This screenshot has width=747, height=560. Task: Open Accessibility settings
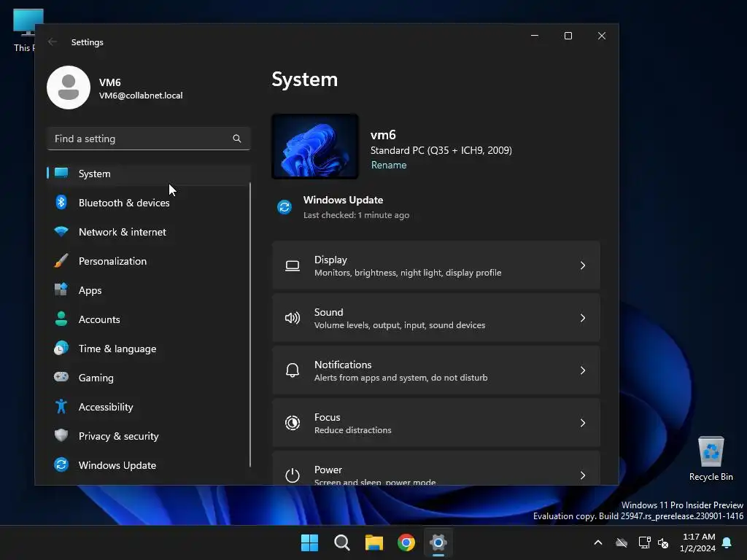[x=149, y=407]
